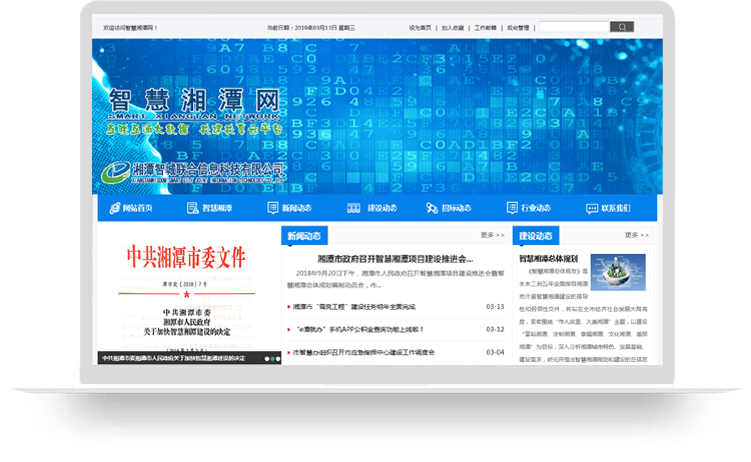This screenshot has width=751, height=462.
Task: Open the headline about 智慧湘潭项目建设推进会
Action: (396, 258)
